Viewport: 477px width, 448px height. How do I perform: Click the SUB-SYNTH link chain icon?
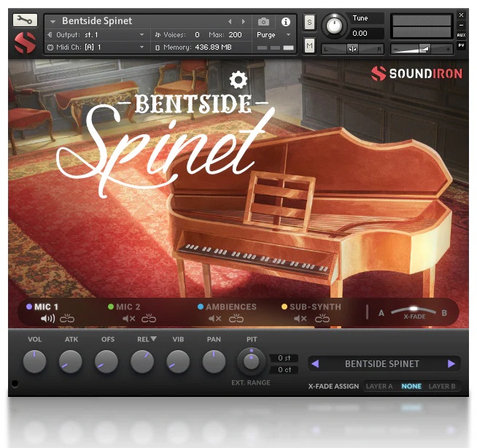[322, 318]
